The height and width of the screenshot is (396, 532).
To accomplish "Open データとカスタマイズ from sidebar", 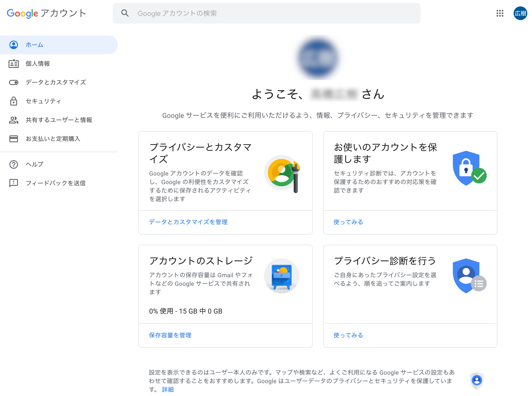I will (x=56, y=82).
